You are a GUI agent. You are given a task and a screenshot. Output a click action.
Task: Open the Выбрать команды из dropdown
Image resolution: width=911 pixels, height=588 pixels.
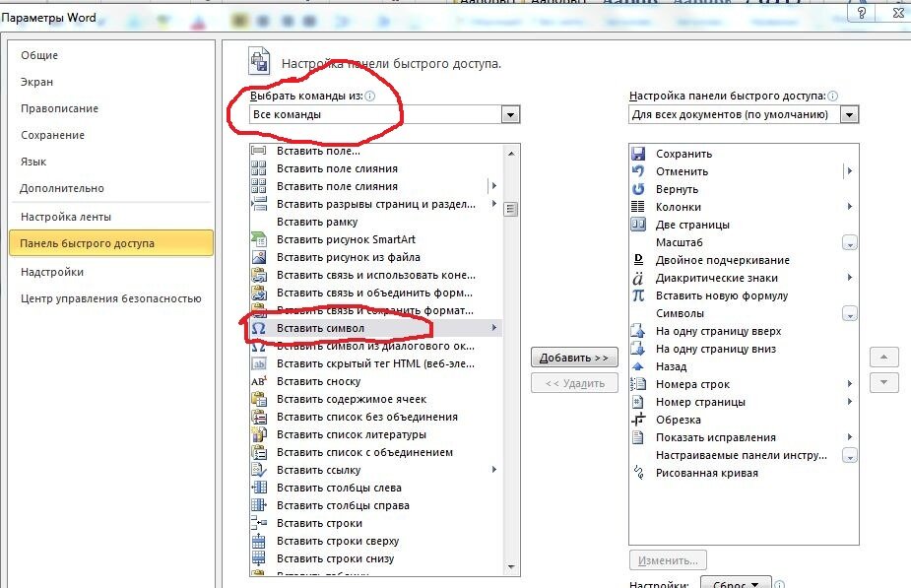(x=510, y=114)
